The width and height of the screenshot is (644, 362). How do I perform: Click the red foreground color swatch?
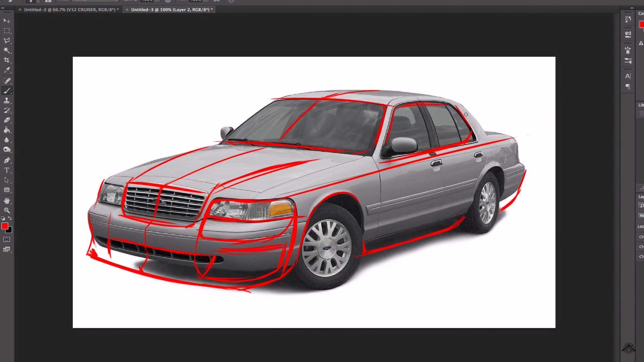(x=4, y=226)
